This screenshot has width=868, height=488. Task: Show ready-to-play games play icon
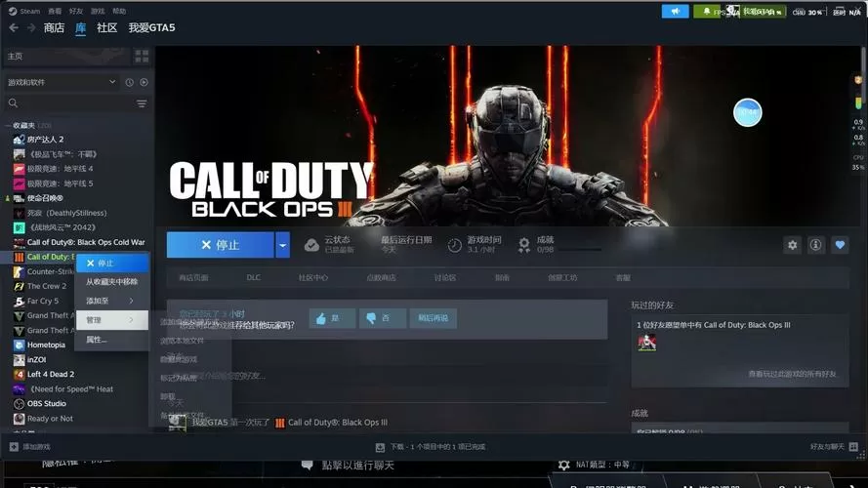tap(144, 82)
